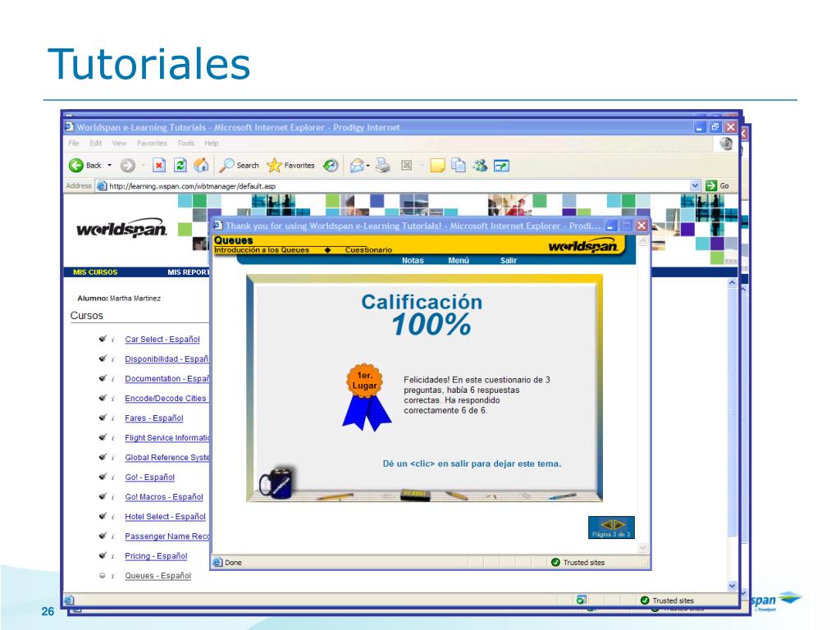Click Menú in the tutorial navigation bar

click(x=459, y=260)
